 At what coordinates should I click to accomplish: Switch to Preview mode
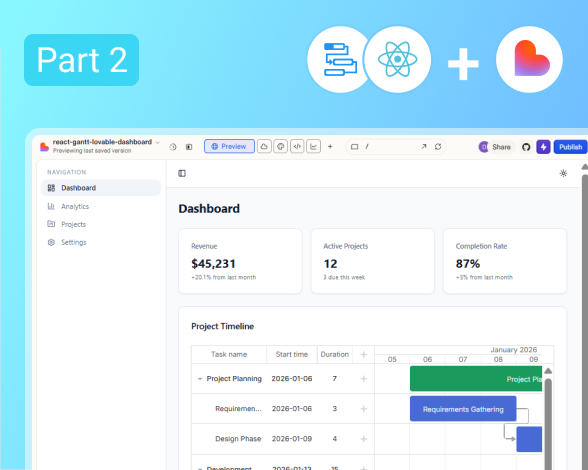coord(229,146)
